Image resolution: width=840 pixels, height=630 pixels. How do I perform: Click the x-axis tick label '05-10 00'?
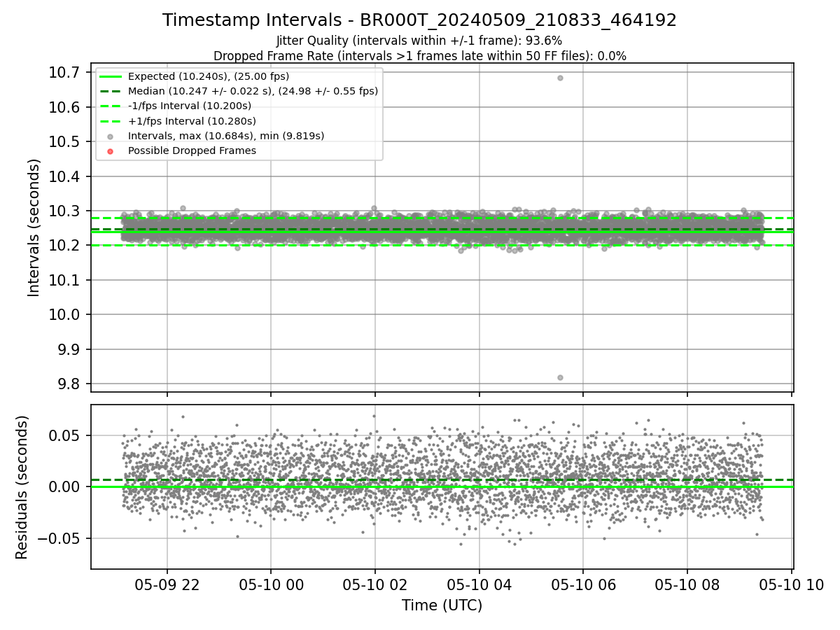click(271, 584)
